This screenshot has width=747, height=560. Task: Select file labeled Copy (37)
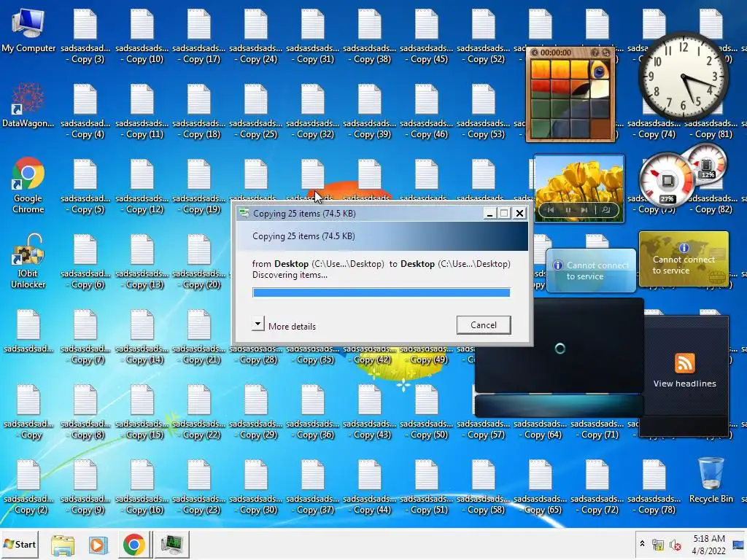coord(312,487)
